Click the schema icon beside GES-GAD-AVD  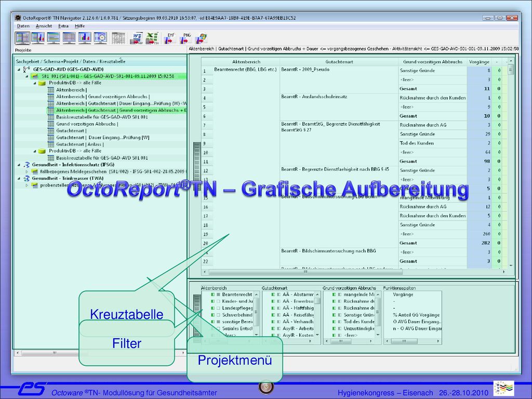26,70
